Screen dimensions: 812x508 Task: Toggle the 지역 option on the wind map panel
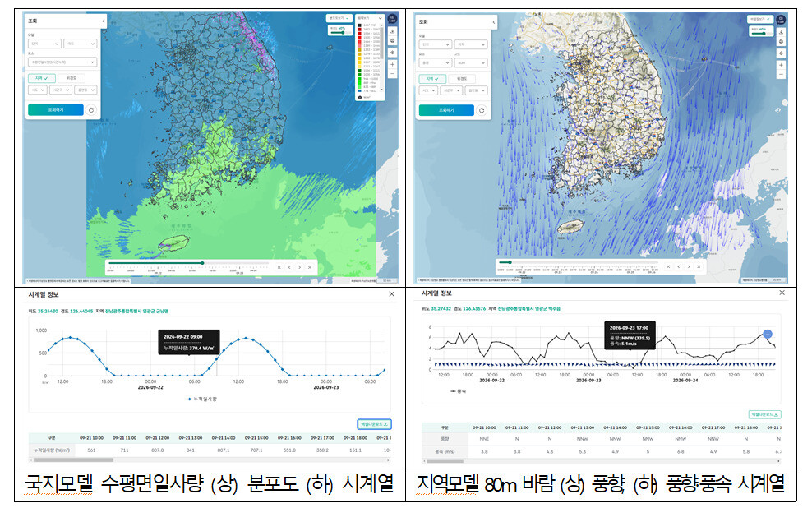[432, 79]
